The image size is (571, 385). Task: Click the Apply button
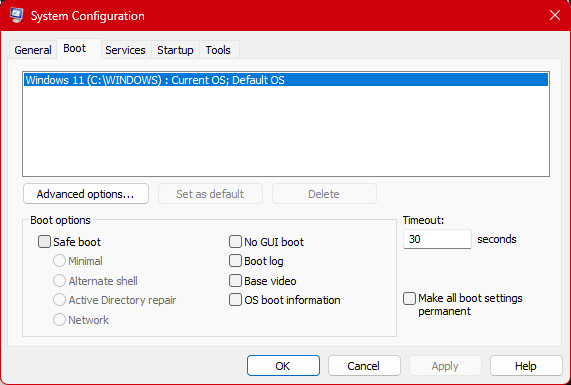445,366
